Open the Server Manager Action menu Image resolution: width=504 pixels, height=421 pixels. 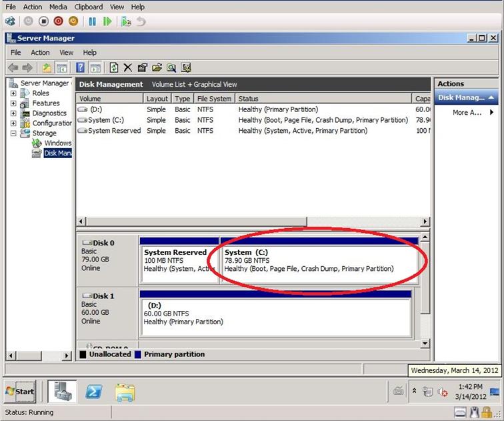click(x=40, y=53)
